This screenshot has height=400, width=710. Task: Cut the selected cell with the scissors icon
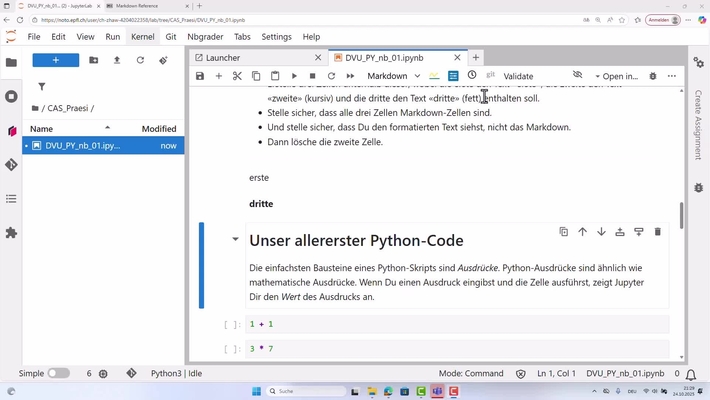[x=237, y=76]
